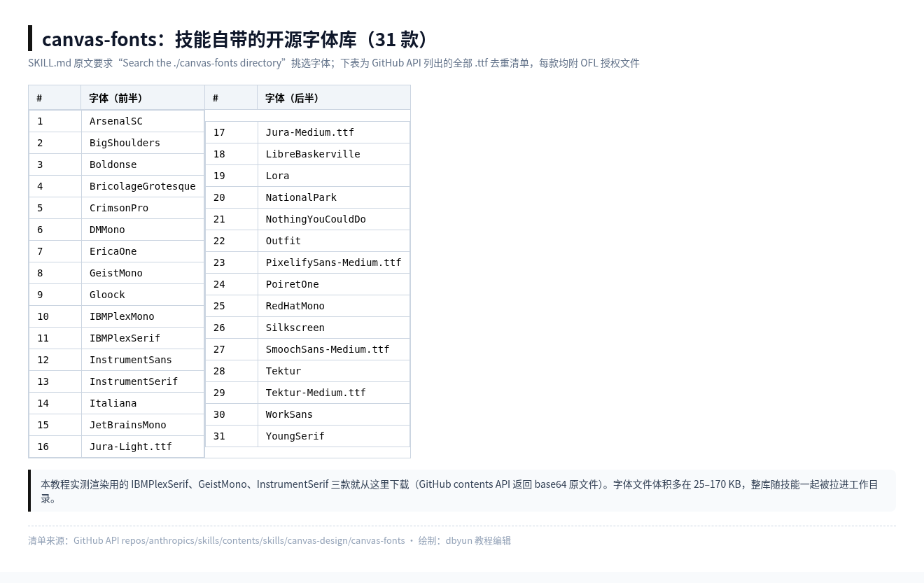Screen dimensions: 924x583
Task: Click row number 31 cell
Action: (x=232, y=436)
